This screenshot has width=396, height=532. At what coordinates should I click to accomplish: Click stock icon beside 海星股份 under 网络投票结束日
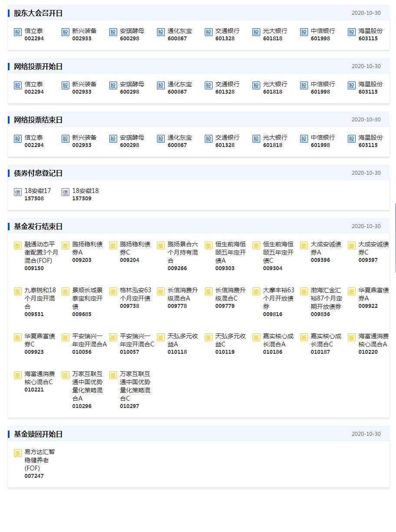[352, 139]
